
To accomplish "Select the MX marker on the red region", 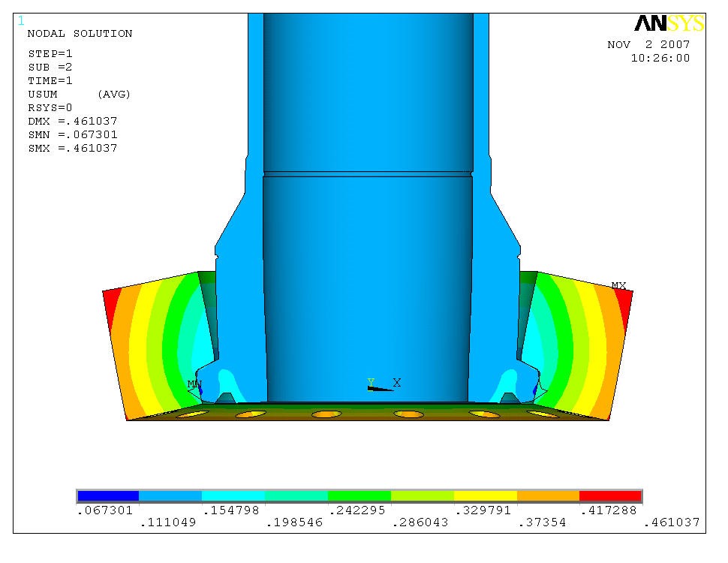I will [x=618, y=285].
